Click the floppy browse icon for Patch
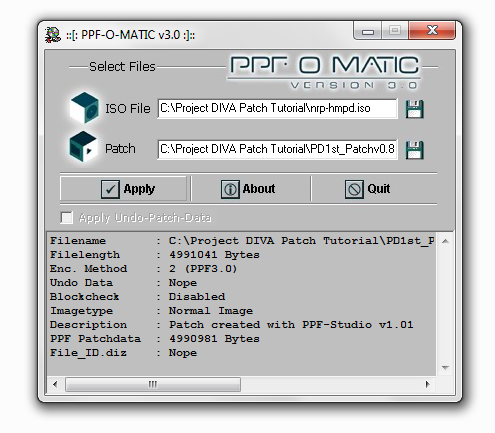 point(414,150)
